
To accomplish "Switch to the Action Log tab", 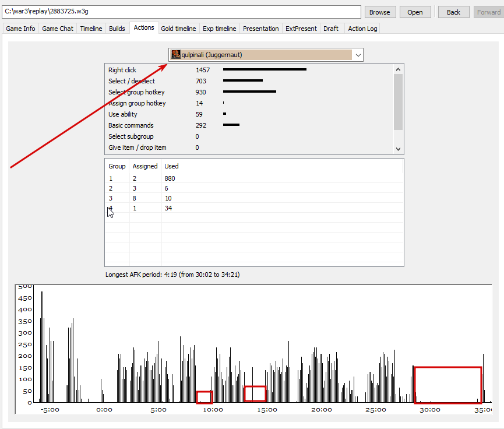I will pyautogui.click(x=362, y=29).
